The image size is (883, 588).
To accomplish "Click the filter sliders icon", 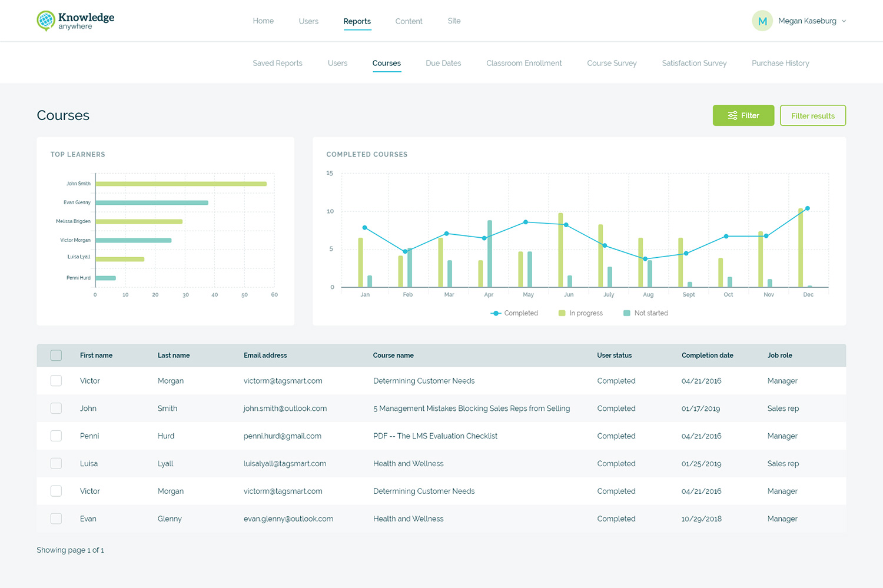I will (x=732, y=116).
